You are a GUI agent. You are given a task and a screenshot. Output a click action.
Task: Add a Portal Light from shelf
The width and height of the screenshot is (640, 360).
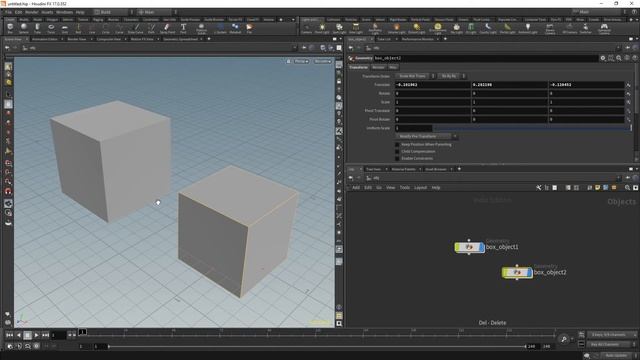[x=507, y=28]
